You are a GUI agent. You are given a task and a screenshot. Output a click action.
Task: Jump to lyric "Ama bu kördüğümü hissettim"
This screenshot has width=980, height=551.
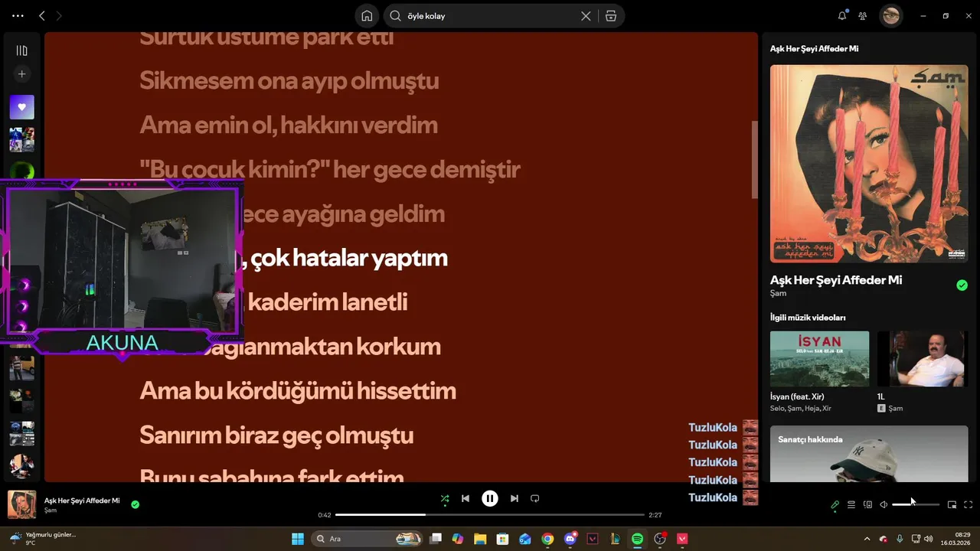tap(298, 391)
